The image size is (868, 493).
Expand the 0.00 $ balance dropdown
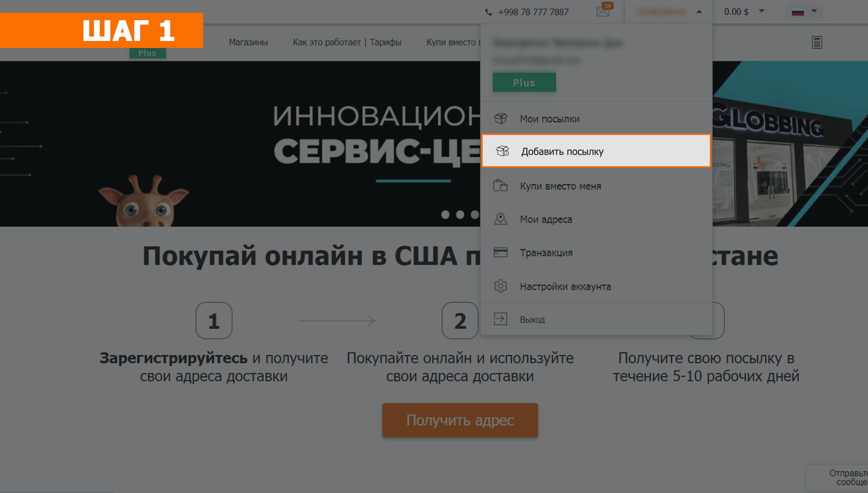[761, 11]
